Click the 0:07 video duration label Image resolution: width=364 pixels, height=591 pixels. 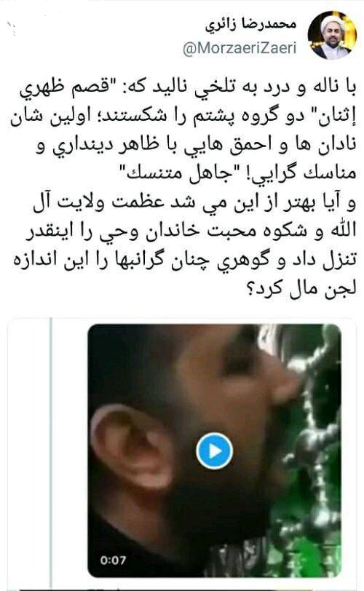pos(113,560)
